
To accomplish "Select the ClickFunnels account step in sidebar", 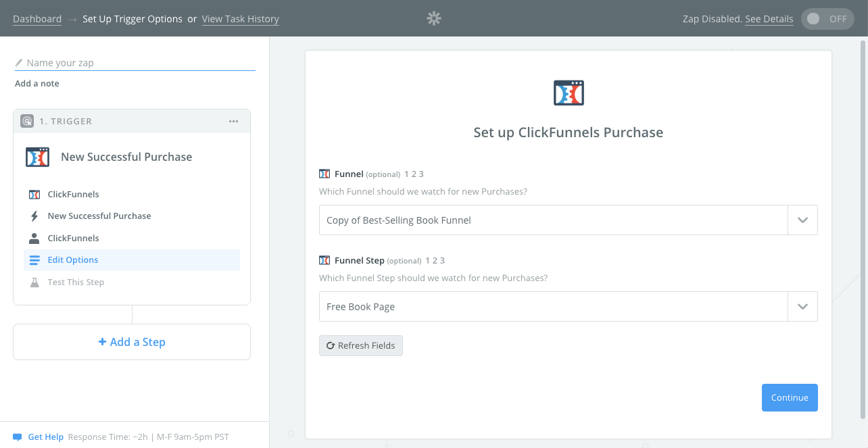I will click(x=132, y=238).
